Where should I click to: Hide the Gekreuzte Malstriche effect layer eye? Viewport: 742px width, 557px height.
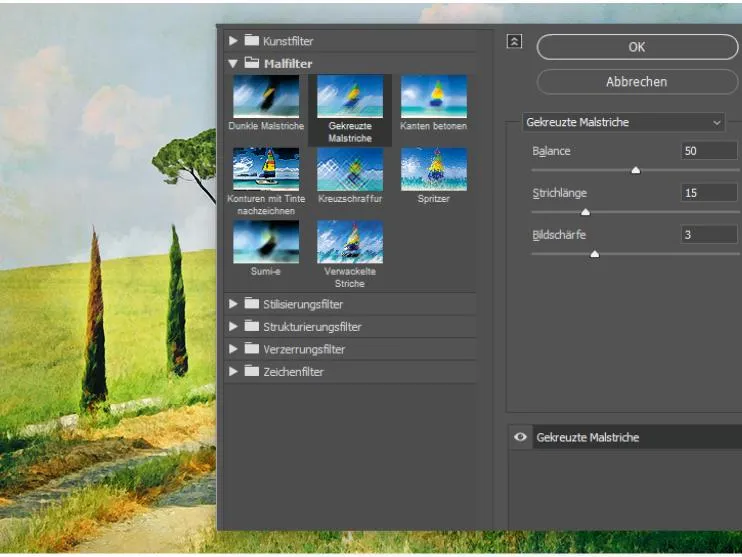(520, 437)
